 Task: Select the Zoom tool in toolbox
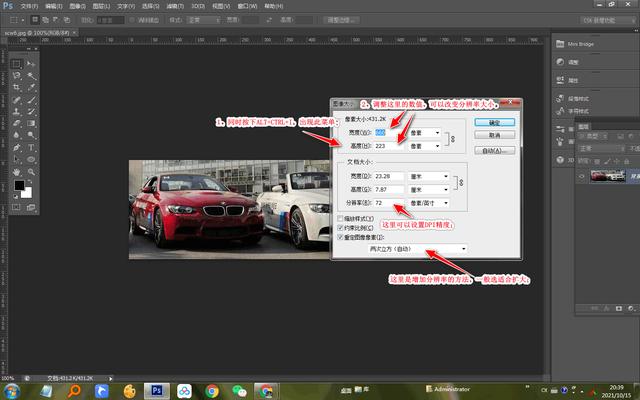pyautogui.click(x=31, y=172)
